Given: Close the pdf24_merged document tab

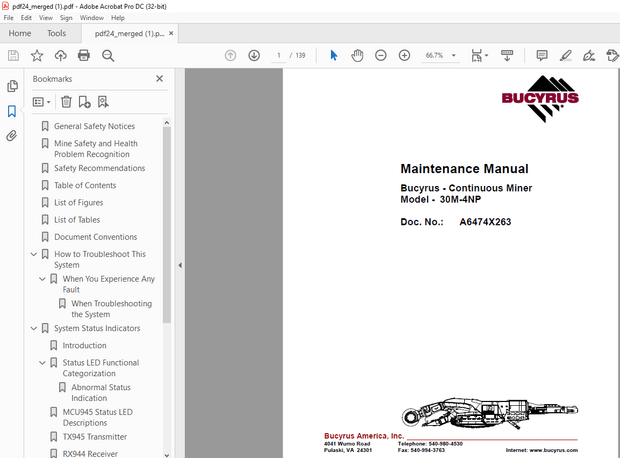Looking at the screenshot, I should tap(171, 33).
